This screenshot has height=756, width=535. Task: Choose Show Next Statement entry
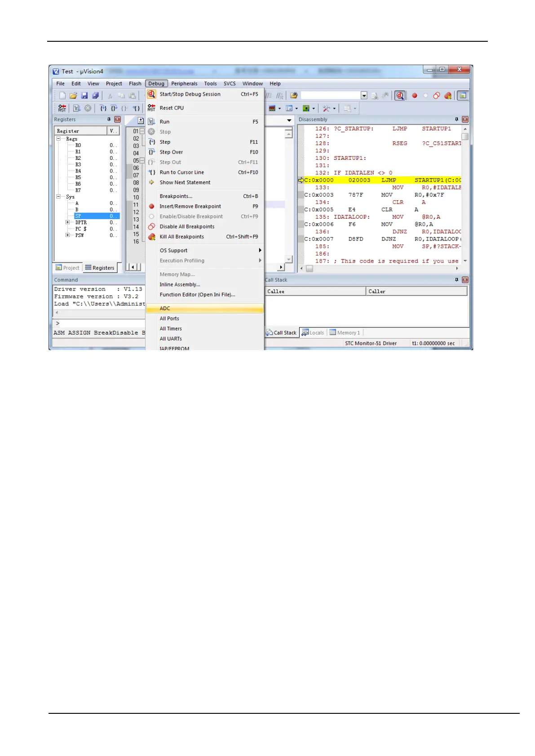[205, 182]
